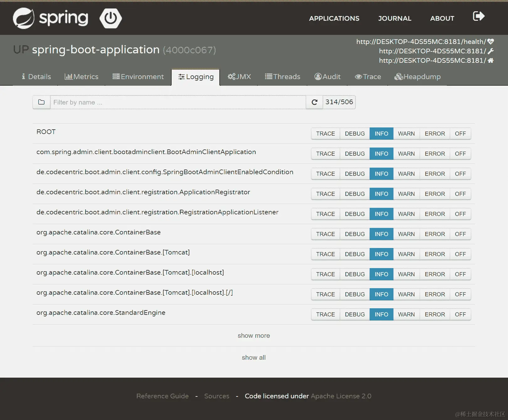Switch to the Metrics tab
The image size is (508, 420).
[81, 77]
